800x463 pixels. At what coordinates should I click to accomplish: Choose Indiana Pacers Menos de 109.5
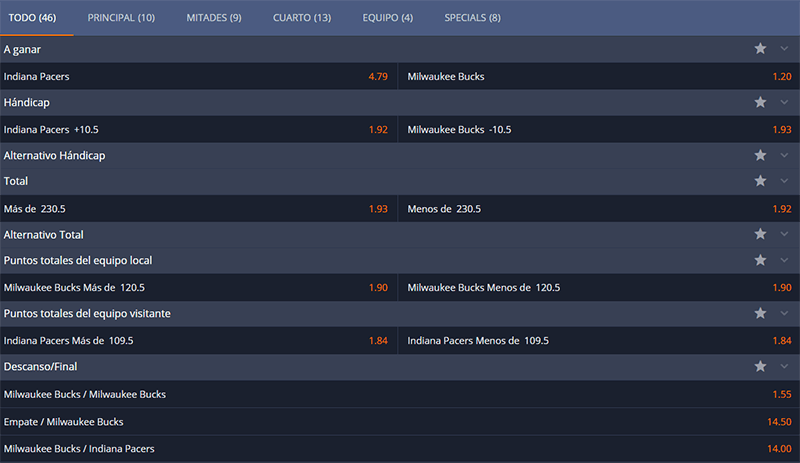click(599, 340)
